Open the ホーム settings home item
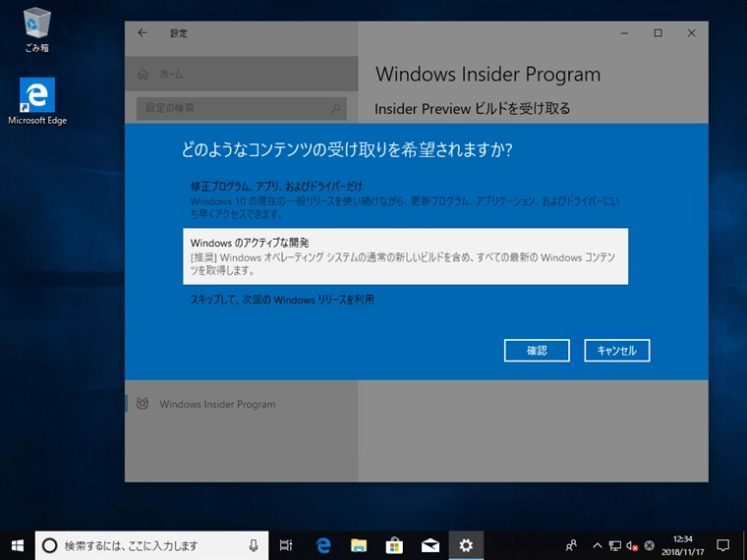This screenshot has width=747, height=560. (x=242, y=74)
